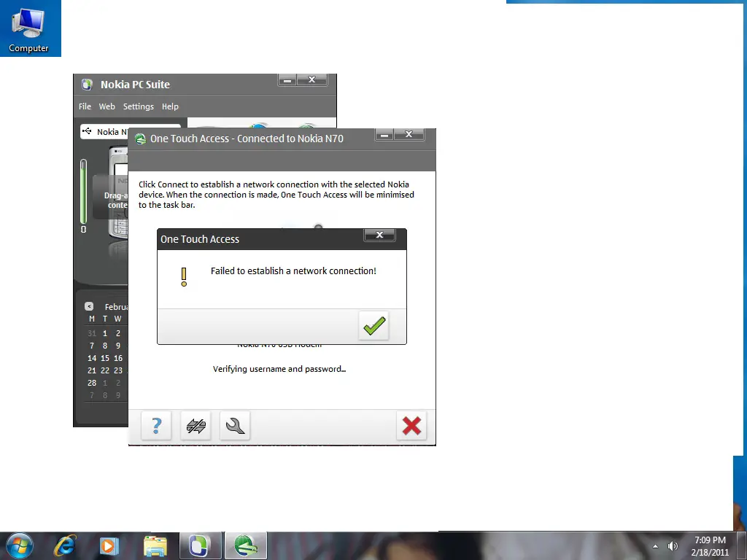This screenshot has width=747, height=560.
Task: Open Windows Media Player from taskbar
Action: click(109, 545)
